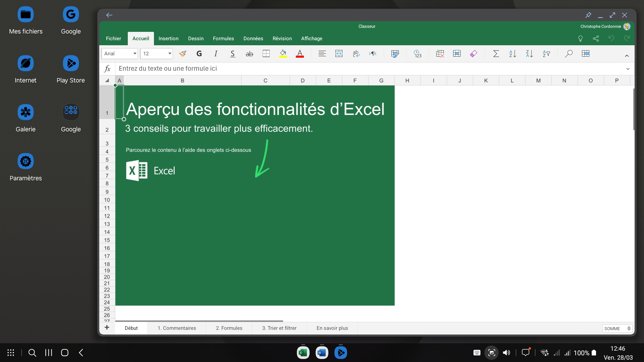Toggle bold (G) formatting
The height and width of the screenshot is (362, 644).
[199, 54]
